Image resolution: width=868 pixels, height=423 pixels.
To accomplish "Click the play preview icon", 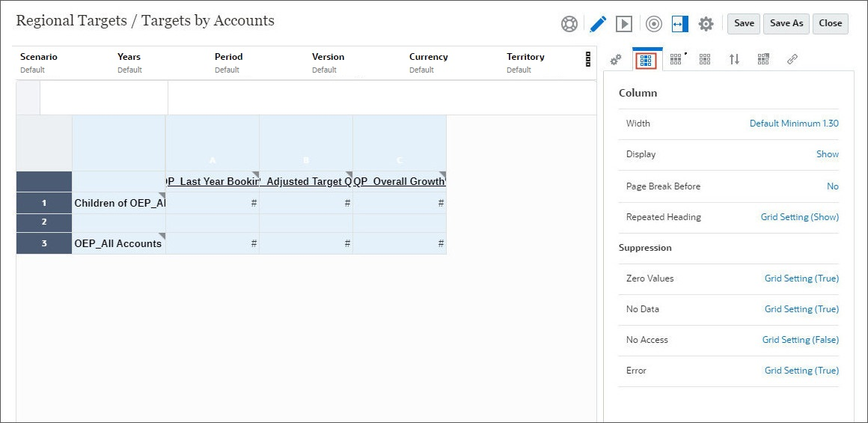I will pos(624,24).
